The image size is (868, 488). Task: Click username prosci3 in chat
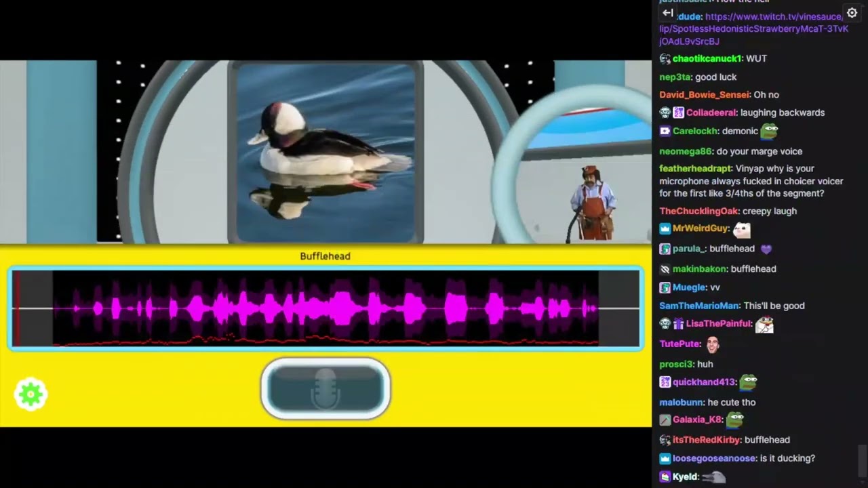[x=675, y=365]
